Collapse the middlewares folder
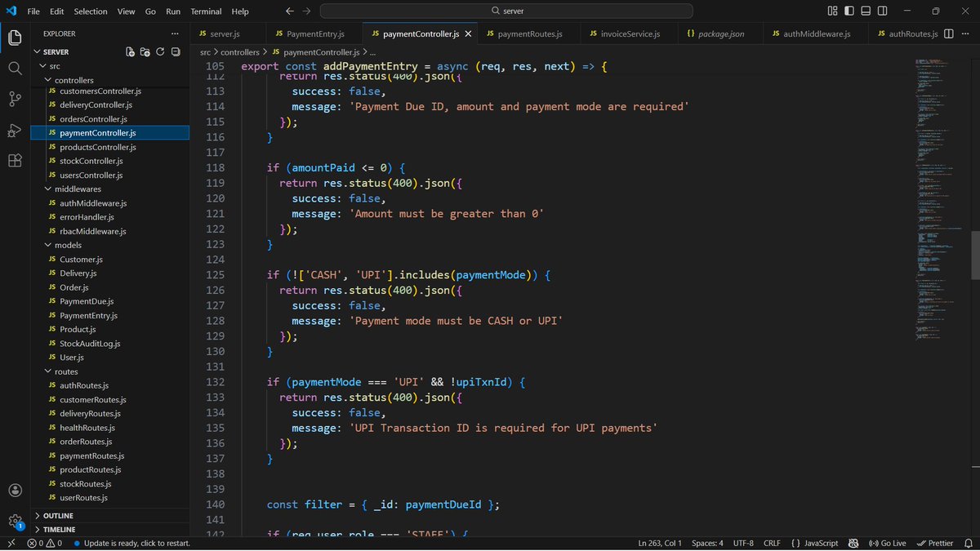Screen dimensions: 980x551 pos(78,189)
